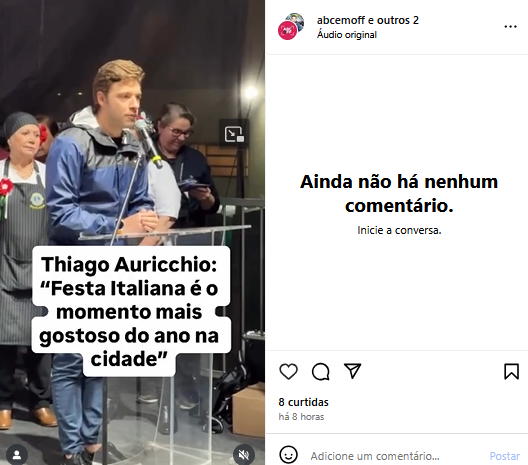Viewport: 528px width, 465px height.
Task: Click the abcemoff profile avatar
Action: click(x=287, y=30)
